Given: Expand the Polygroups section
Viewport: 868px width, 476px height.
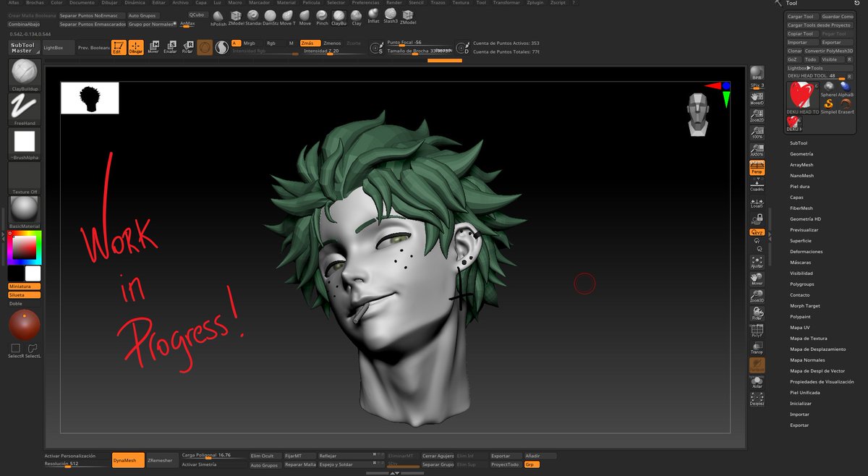Looking at the screenshot, I should (x=802, y=284).
